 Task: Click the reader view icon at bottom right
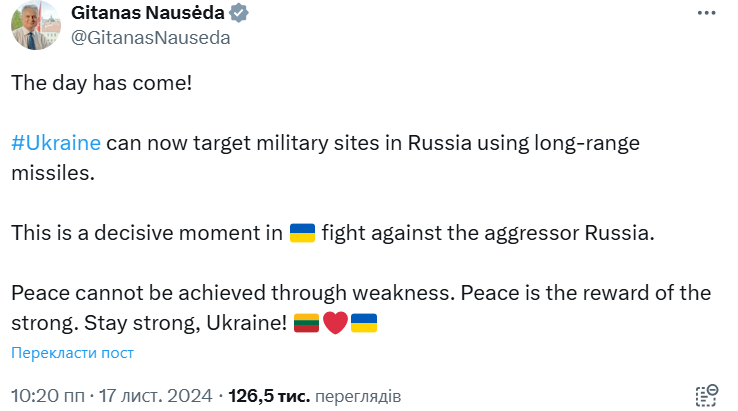click(x=706, y=395)
